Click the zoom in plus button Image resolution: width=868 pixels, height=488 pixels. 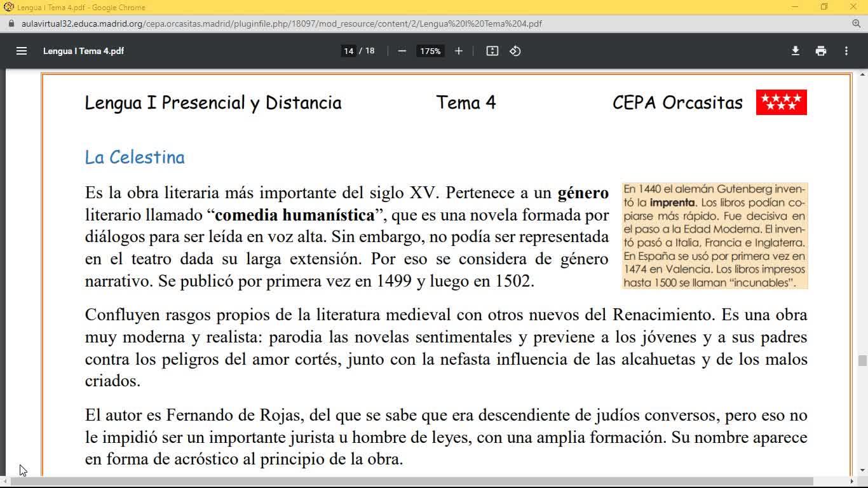[459, 51]
